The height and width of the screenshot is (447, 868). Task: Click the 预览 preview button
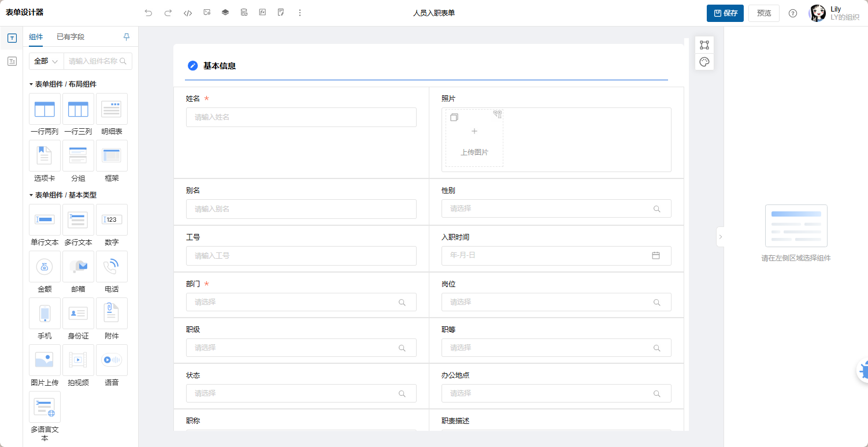point(763,13)
